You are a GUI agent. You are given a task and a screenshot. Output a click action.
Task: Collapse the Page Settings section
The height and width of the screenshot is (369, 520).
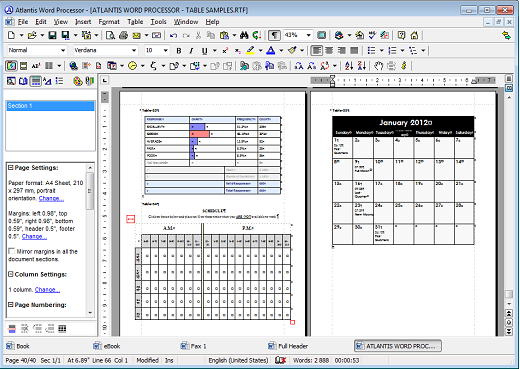tap(11, 168)
